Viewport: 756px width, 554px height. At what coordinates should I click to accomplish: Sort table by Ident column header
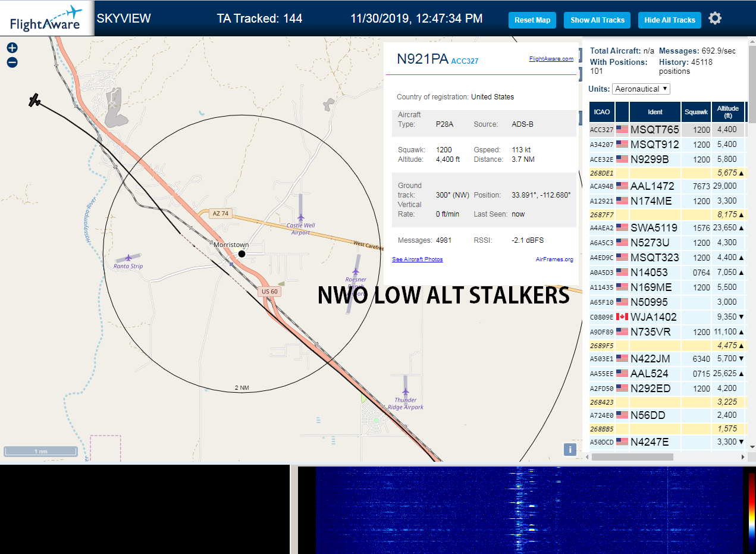tap(655, 112)
